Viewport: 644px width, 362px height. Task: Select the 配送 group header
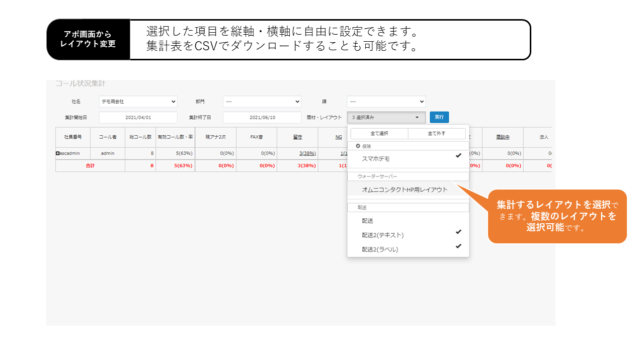tap(408, 207)
